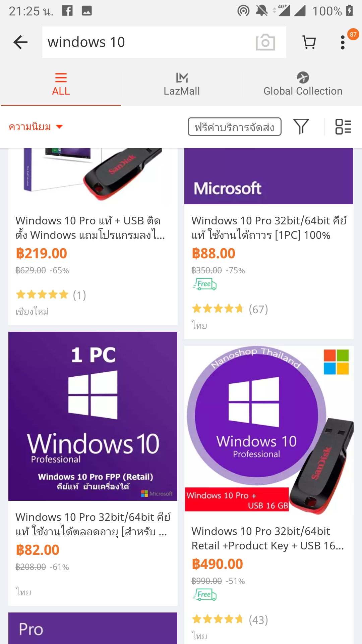362x644 pixels.
Task: Open the filter funnel icon
Action: [301, 126]
